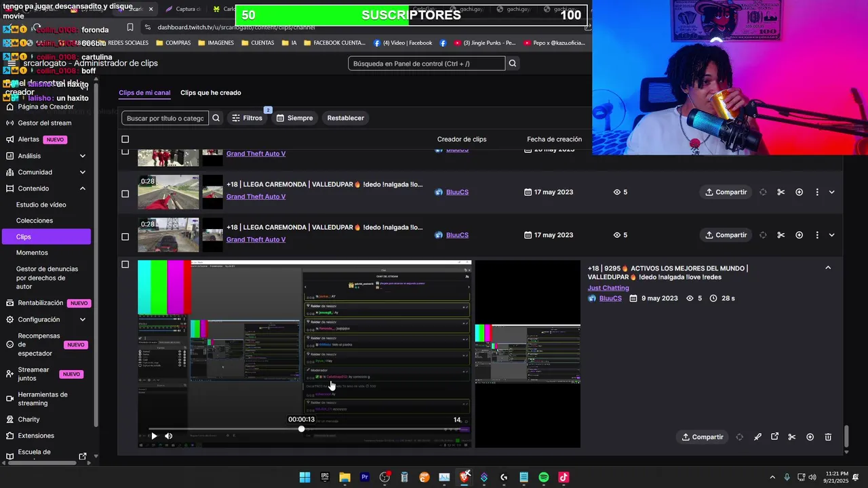Expand the Análisis sidebar section
Screen dimensions: 868x488
tap(83, 156)
